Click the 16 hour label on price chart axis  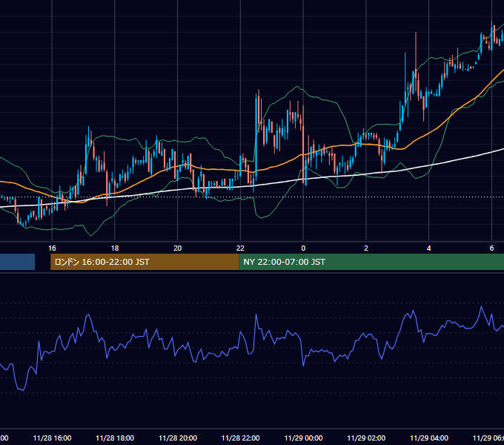[x=52, y=248]
